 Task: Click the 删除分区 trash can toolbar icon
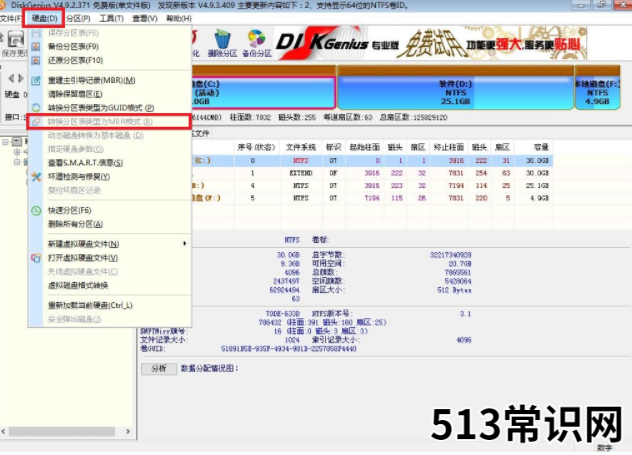[x=222, y=43]
